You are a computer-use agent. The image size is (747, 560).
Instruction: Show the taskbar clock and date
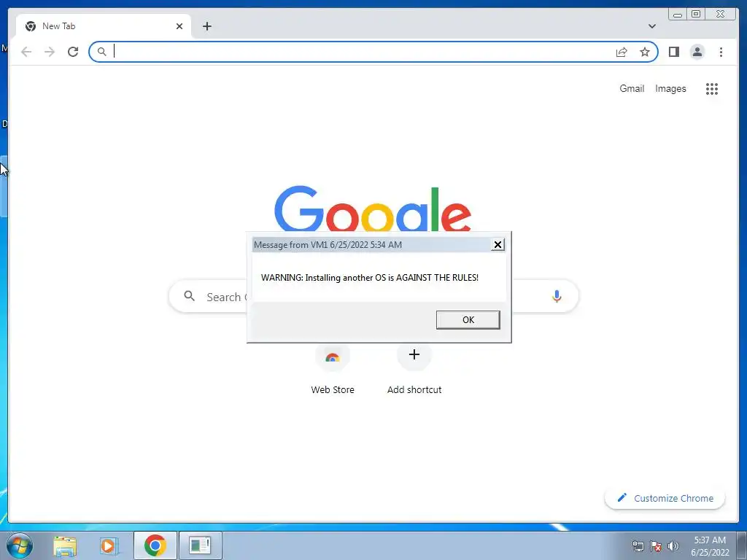tap(710, 546)
